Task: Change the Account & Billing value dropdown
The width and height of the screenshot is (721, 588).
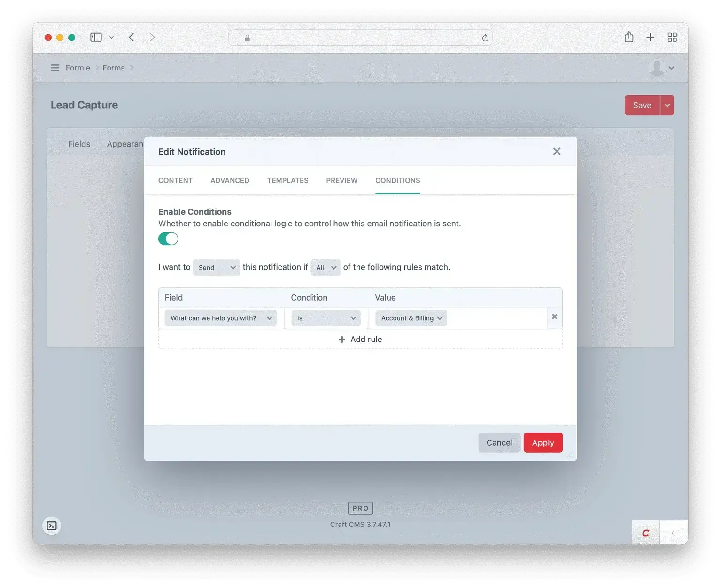Action: pos(410,318)
